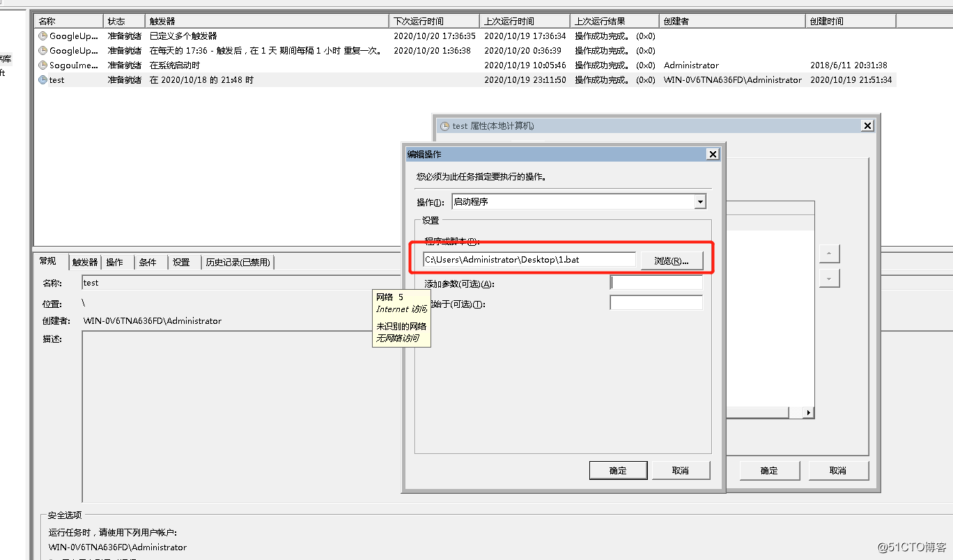Click the clock icon of the test task row
The width and height of the screenshot is (953, 560).
43,80
